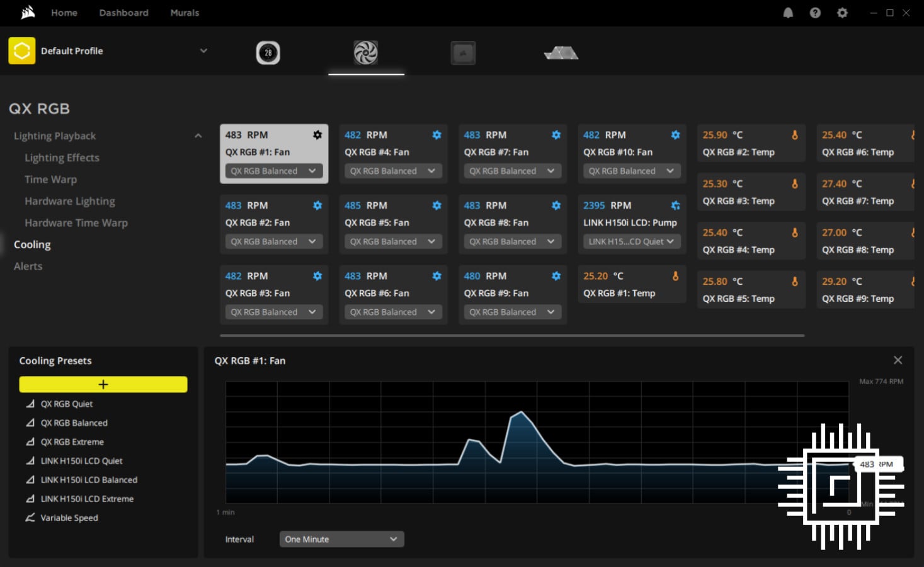
Task: Open iCUE help
Action: [x=815, y=13]
